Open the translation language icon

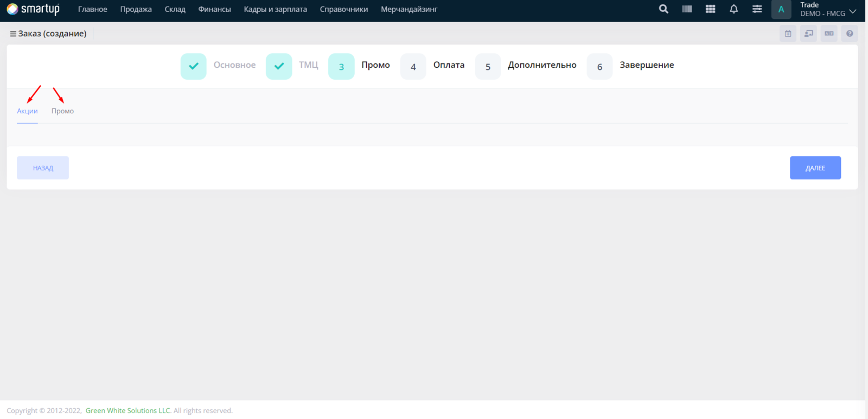point(829,34)
